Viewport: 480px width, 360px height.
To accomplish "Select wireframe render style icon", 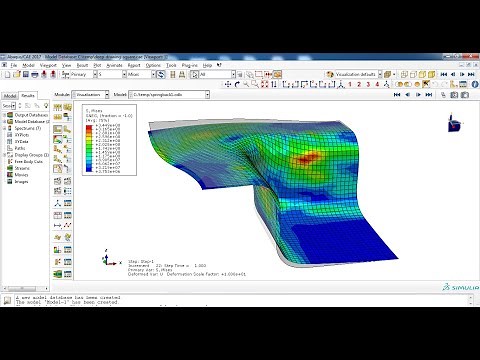I will point(404,74).
